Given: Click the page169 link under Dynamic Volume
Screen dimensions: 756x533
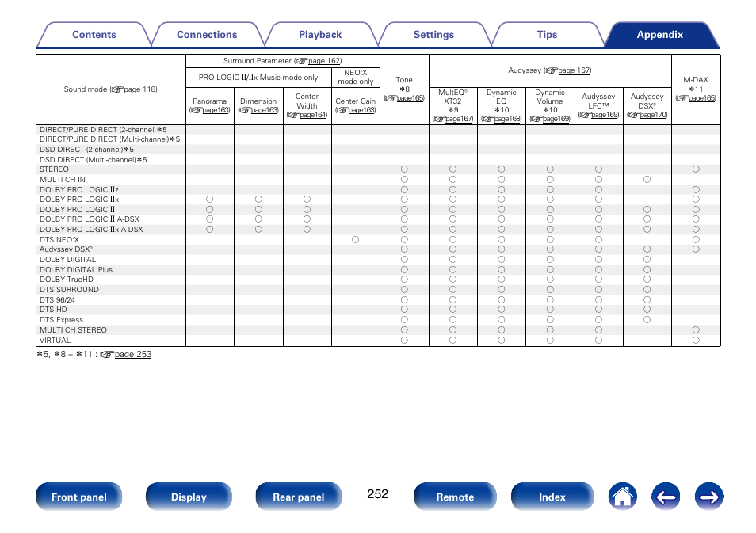Looking at the screenshot, I should tap(556, 119).
